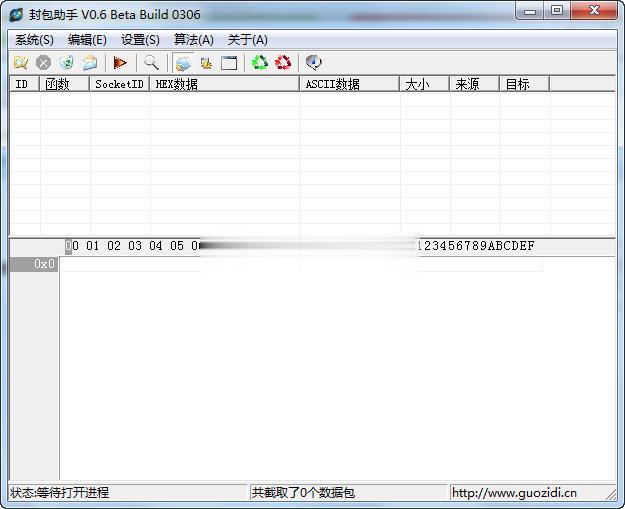Click the app icon in title bar
The height and width of the screenshot is (509, 625).
click(16, 14)
